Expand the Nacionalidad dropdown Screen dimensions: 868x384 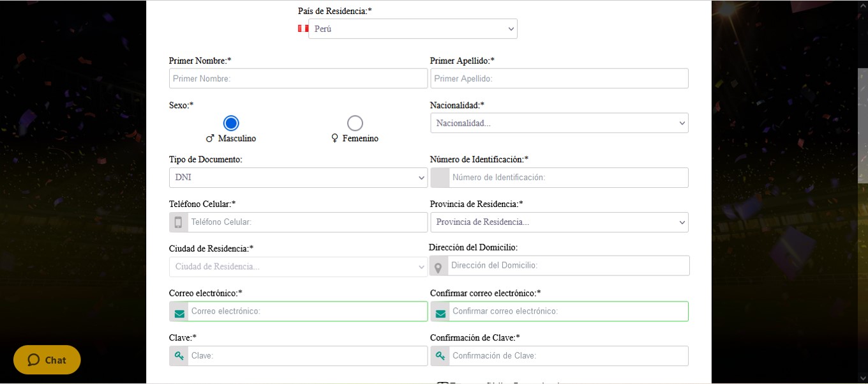[x=559, y=123]
